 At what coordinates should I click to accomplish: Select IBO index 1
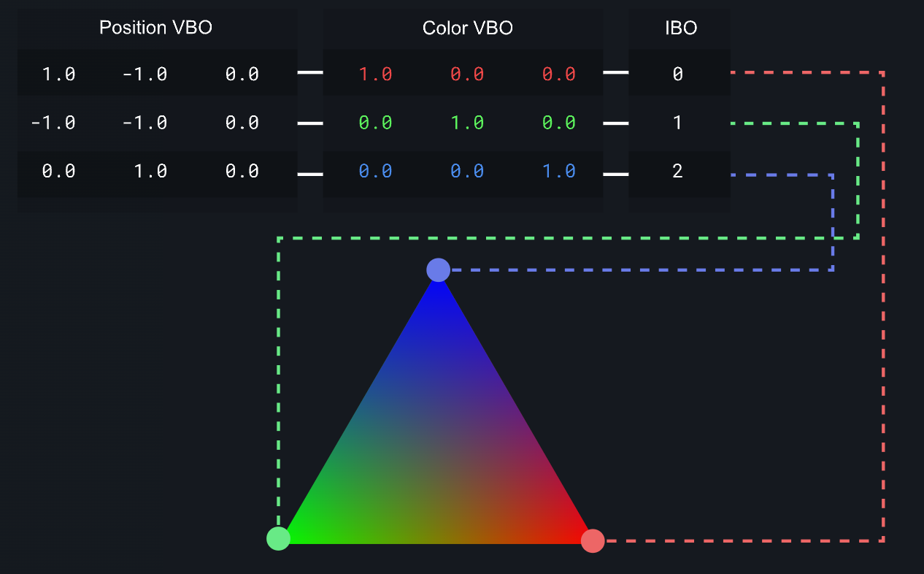(x=677, y=123)
